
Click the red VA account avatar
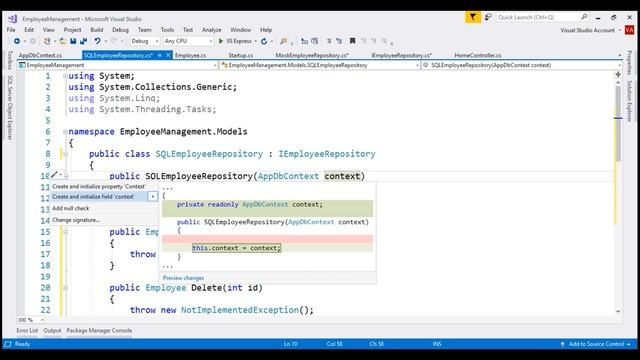(629, 30)
